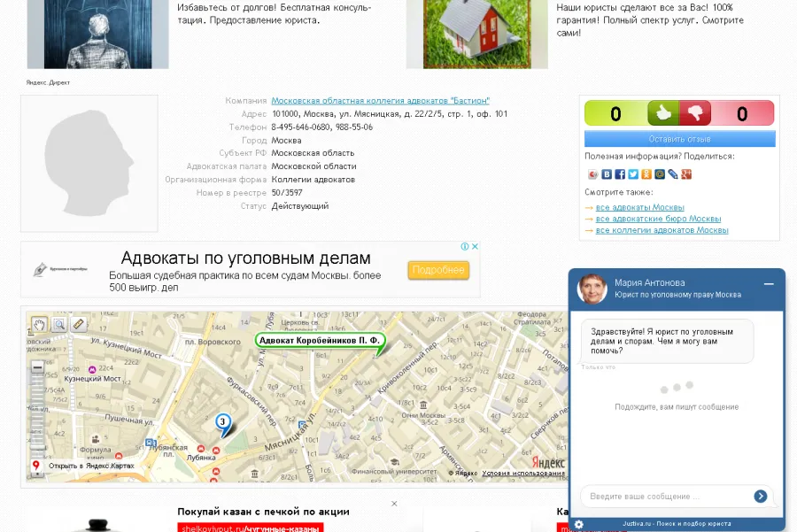Click the blue numbered 3 map marker

pyautogui.click(x=222, y=424)
